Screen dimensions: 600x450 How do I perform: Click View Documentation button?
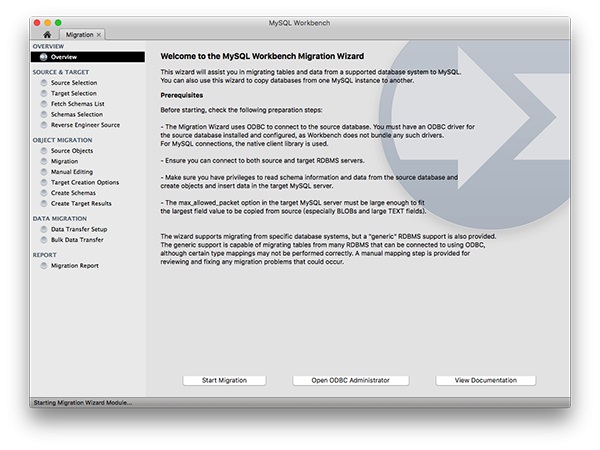[x=486, y=380]
